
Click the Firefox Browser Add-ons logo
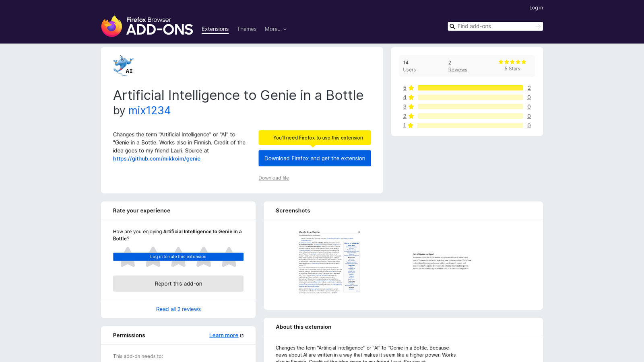point(147,26)
